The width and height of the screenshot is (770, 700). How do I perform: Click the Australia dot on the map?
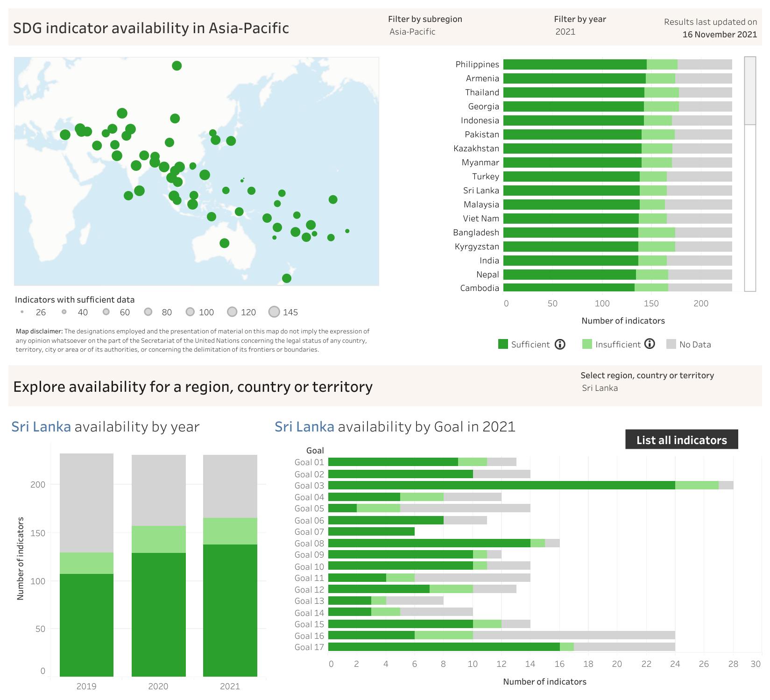click(224, 243)
